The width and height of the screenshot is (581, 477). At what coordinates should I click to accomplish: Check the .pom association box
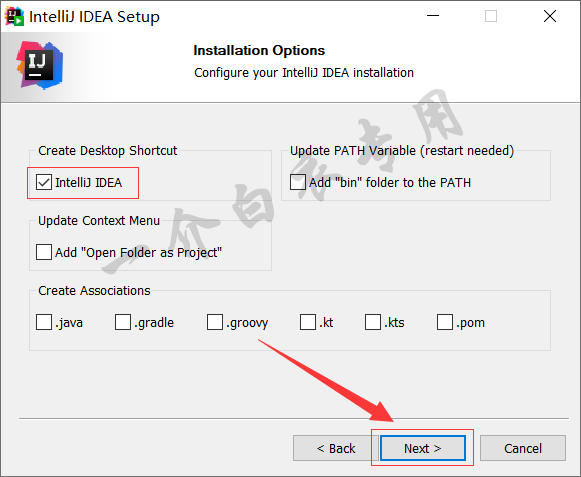point(445,322)
